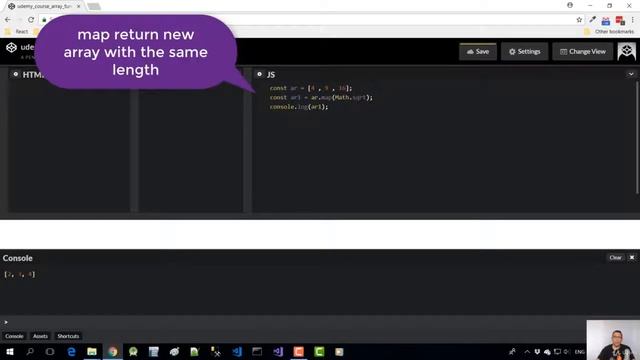Bookmark this page with the star icon
This screenshot has width=640, height=360.
pyautogui.click(x=579, y=20)
